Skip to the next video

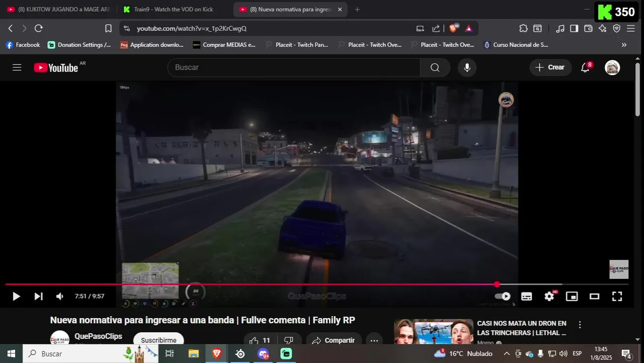click(x=38, y=296)
